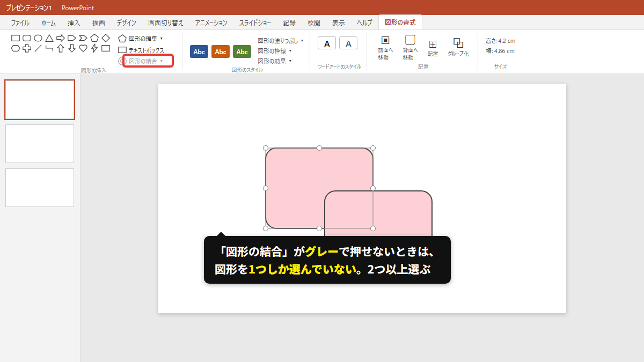Image resolution: width=644 pixels, height=362 pixels.
Task: Open the 図形の結合 merge shapes dropdown
Action: pos(141,61)
